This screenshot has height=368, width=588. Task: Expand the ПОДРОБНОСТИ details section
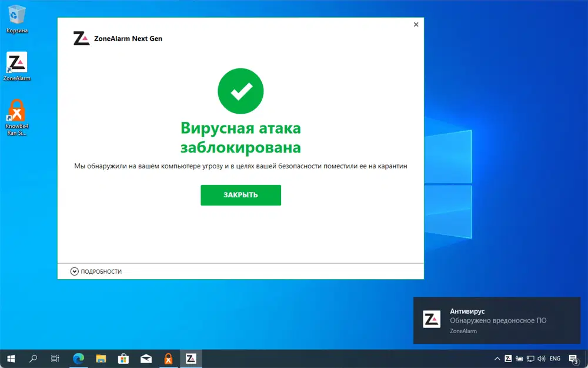(x=96, y=271)
